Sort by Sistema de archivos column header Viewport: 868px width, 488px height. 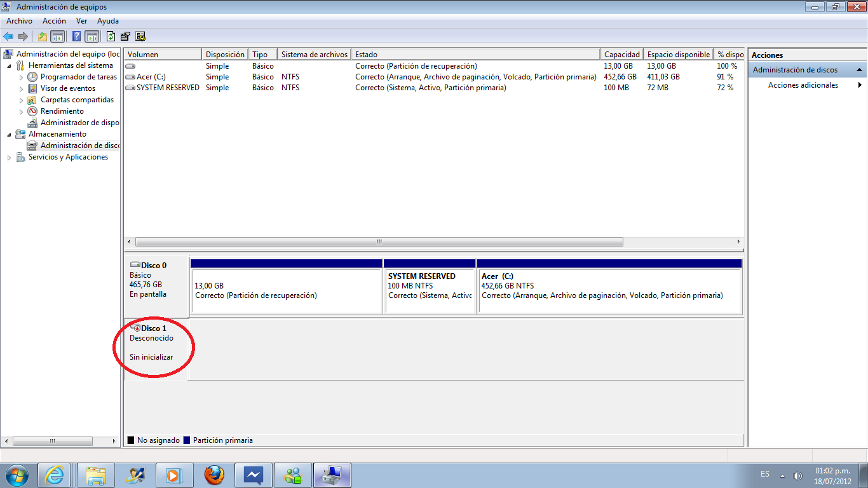[x=315, y=55]
